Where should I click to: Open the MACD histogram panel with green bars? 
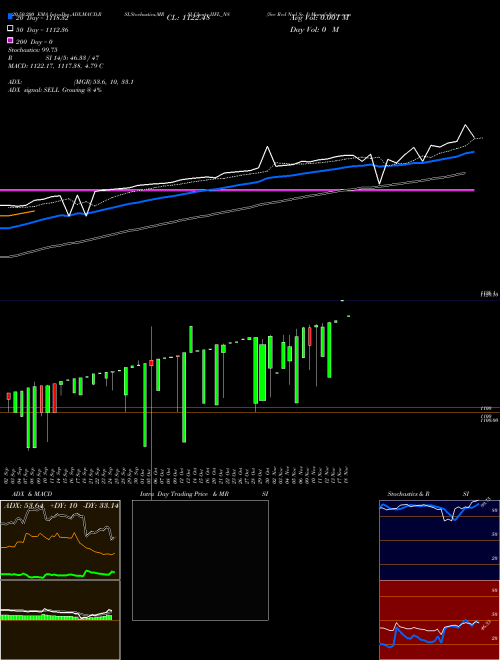tap(60, 620)
